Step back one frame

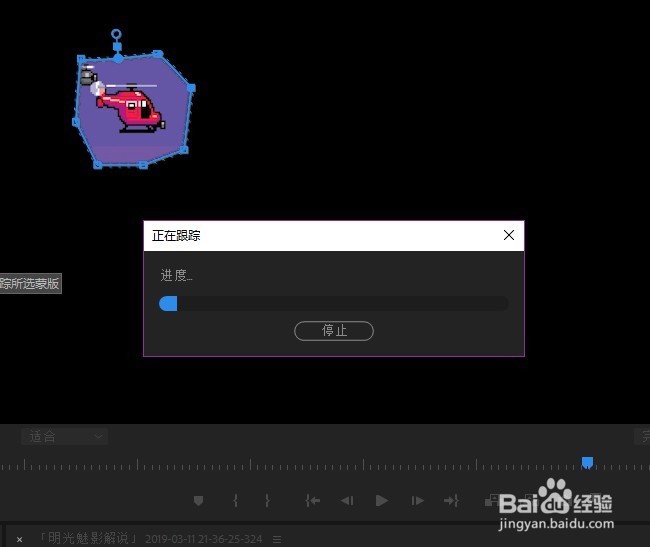[x=347, y=501]
